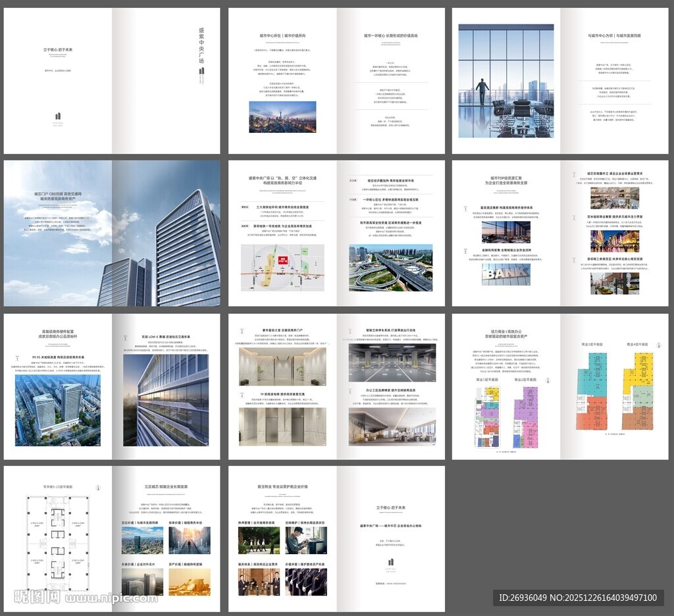The image size is (674, 616).
Task: Select the photo under 效率价值
Action: 190,540
